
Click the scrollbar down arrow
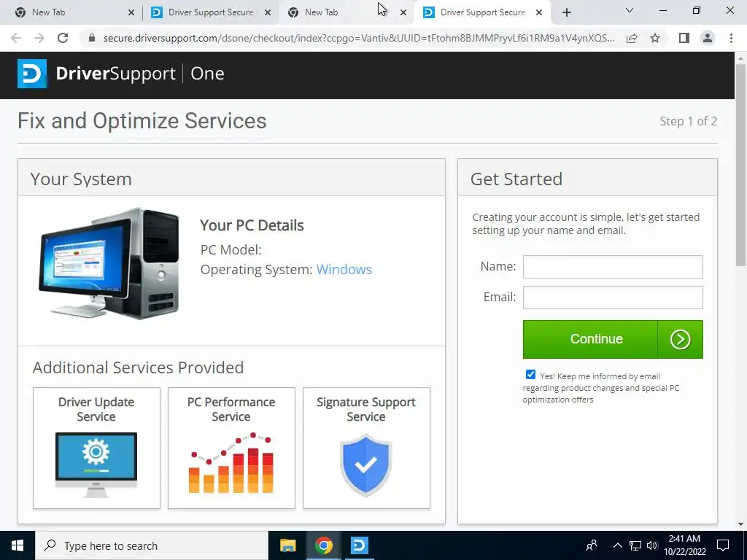tap(740, 524)
